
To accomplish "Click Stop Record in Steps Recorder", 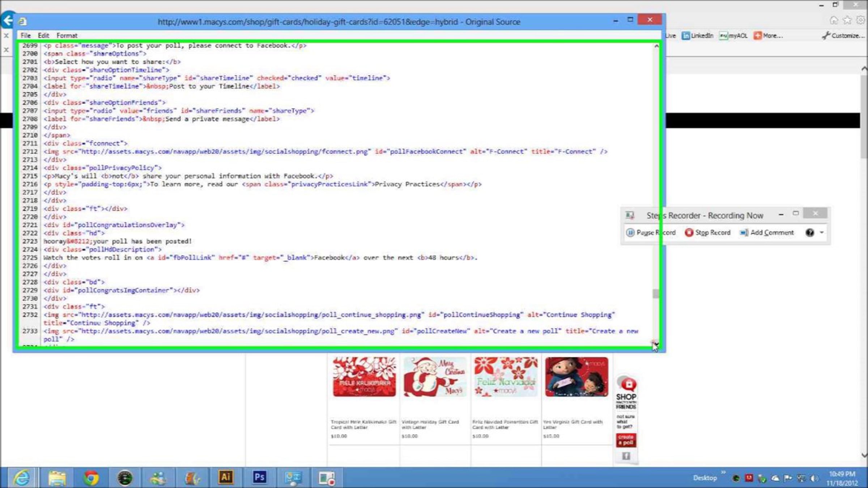I will tap(707, 232).
